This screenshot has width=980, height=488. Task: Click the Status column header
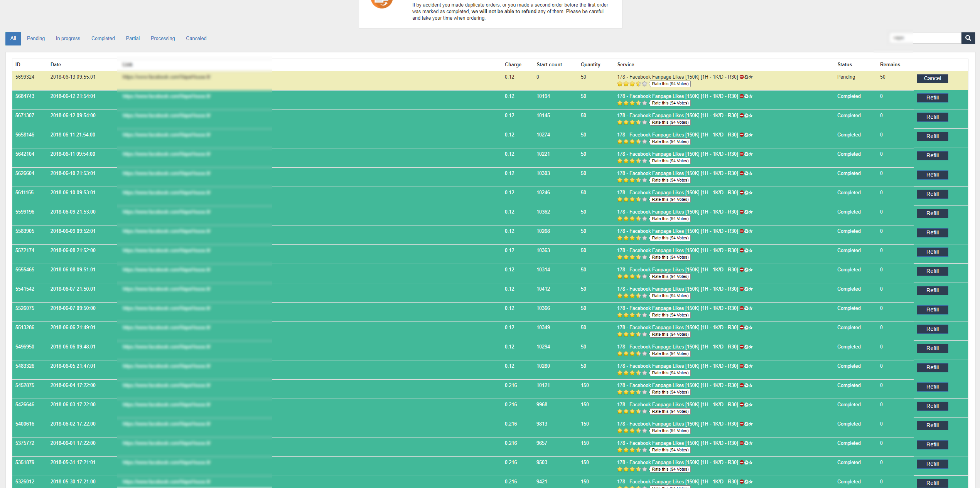(x=845, y=65)
